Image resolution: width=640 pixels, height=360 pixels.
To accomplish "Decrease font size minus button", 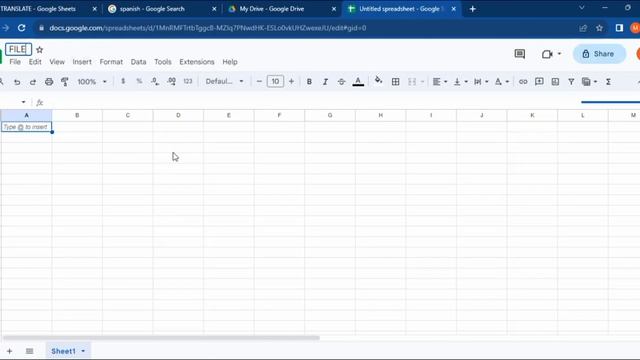I will click(259, 82).
